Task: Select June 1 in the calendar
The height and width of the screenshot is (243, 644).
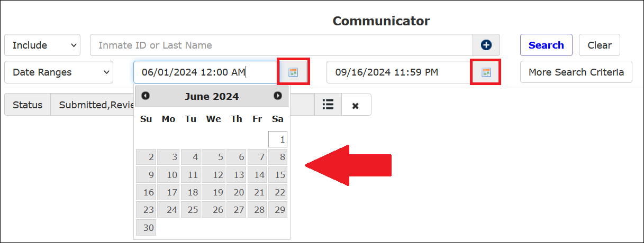Action: point(278,139)
